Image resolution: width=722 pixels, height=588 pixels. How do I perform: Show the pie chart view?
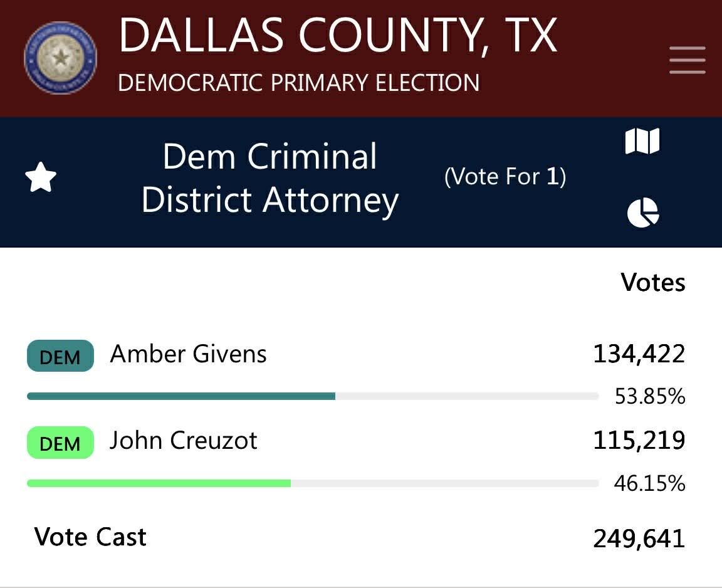coord(643,213)
